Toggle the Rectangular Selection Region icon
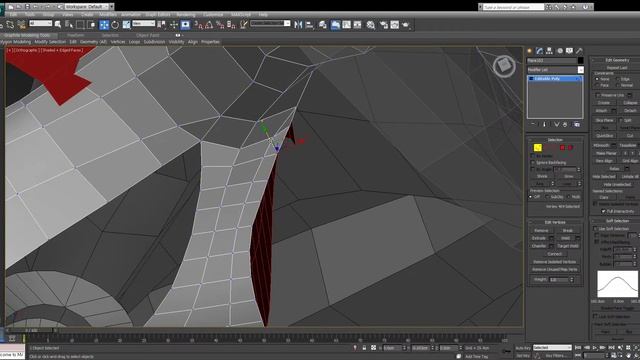The width and height of the screenshot is (640, 360). click(80, 25)
